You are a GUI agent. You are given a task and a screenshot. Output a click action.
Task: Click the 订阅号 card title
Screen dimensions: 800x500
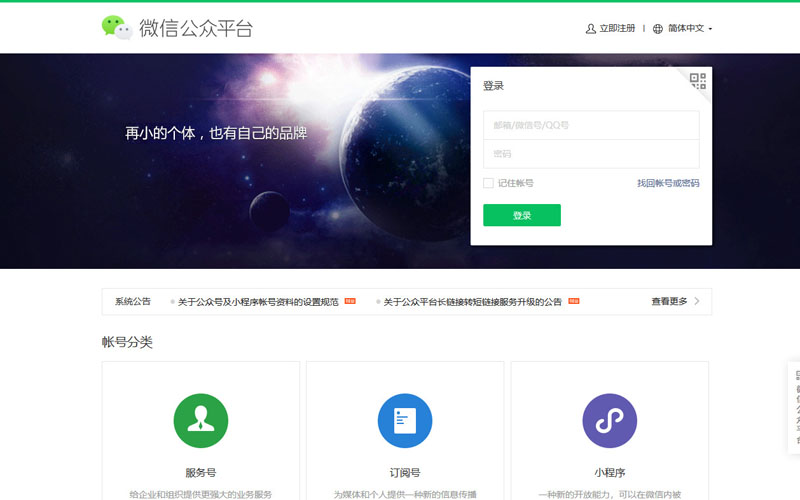click(405, 472)
